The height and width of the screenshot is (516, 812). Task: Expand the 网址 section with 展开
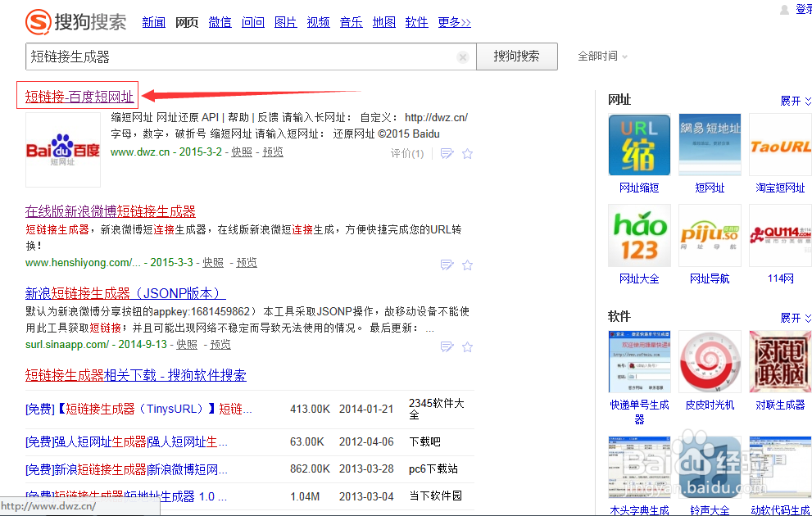[x=796, y=101]
